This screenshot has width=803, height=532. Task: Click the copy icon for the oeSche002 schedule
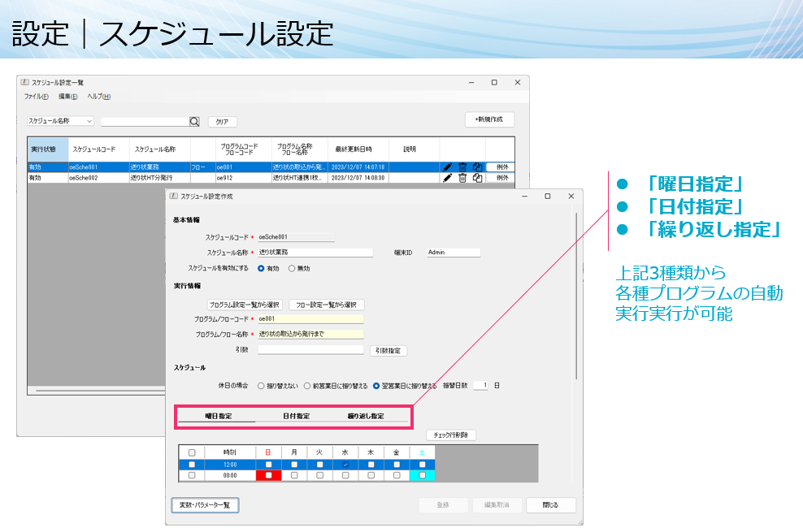tap(477, 179)
